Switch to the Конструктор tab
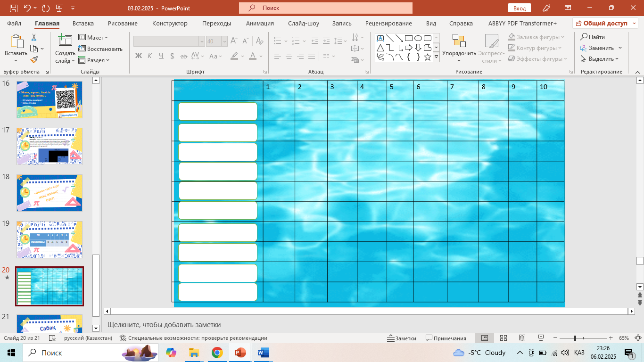Viewport: 644px width, 362px height. (170, 23)
